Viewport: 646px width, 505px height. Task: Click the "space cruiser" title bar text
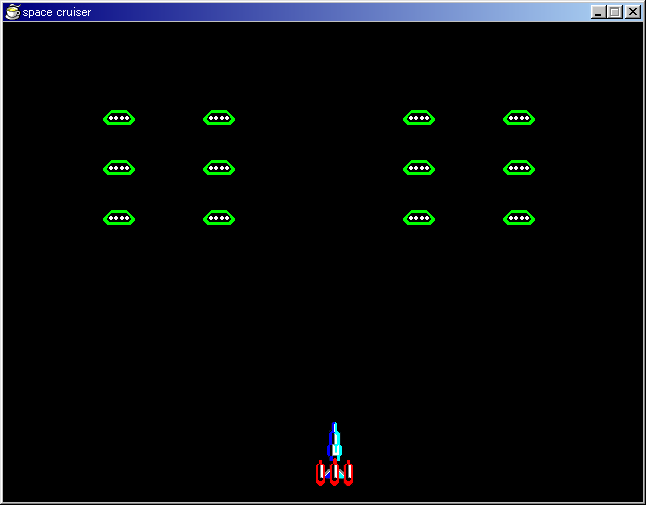pos(57,12)
